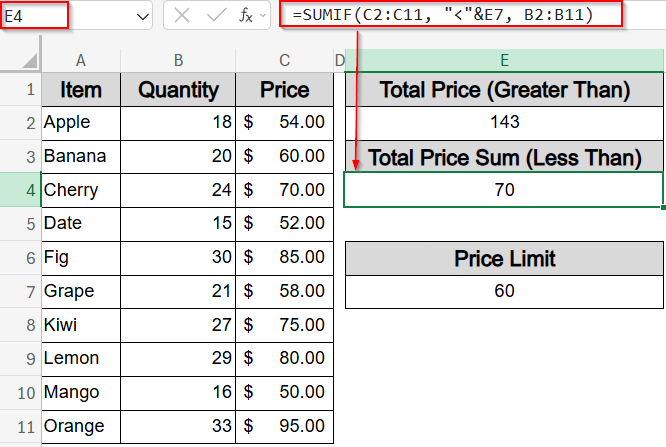
Task: Click Lemon's quantity 29
Action: click(178, 359)
